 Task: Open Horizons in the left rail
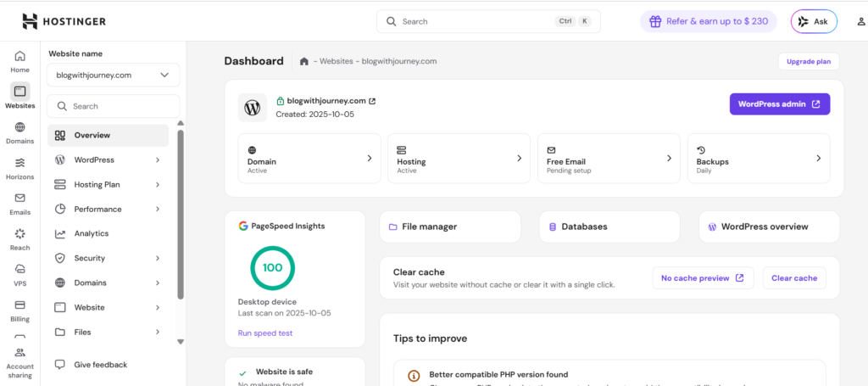[20, 168]
